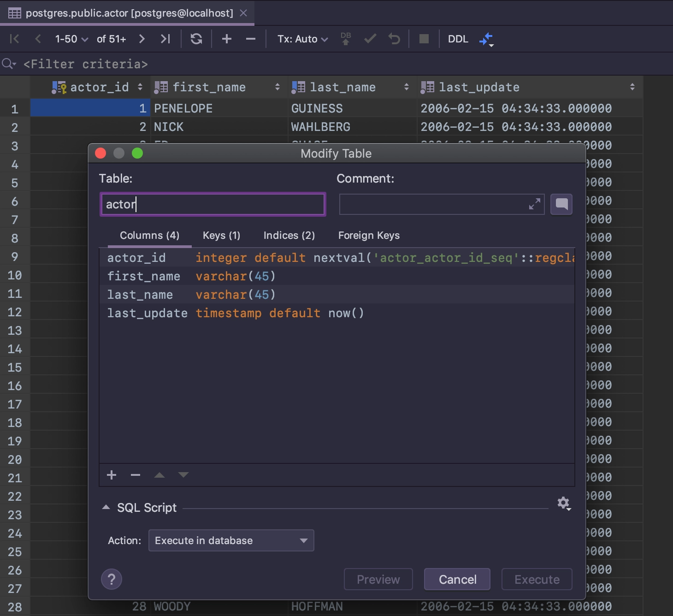Commit the transaction checkmark
The width and height of the screenshot is (673, 616).
coord(370,39)
